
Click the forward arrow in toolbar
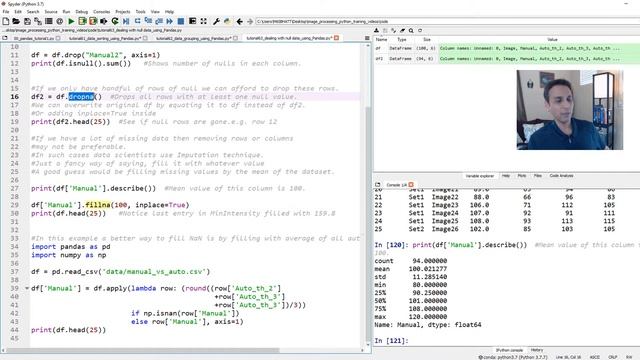250,21
